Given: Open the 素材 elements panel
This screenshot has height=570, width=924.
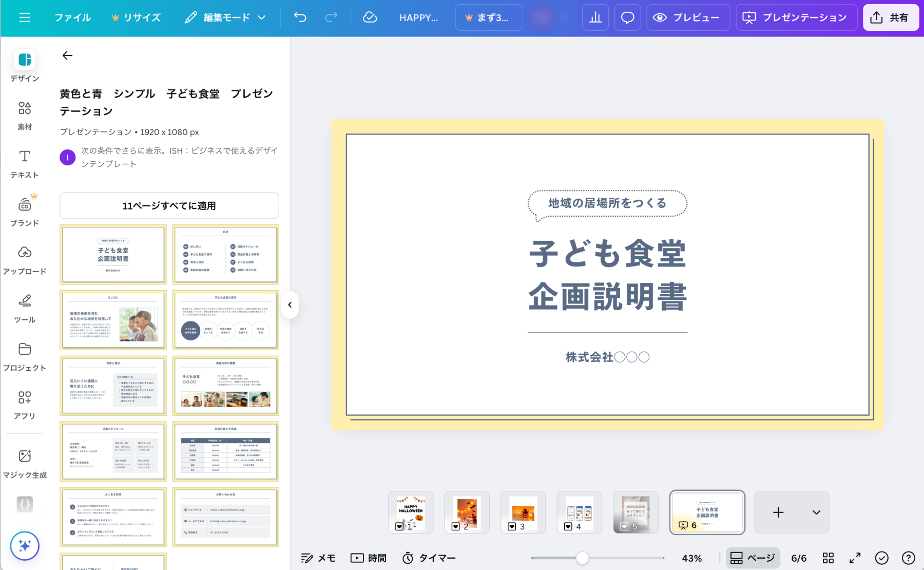Looking at the screenshot, I should [x=25, y=116].
